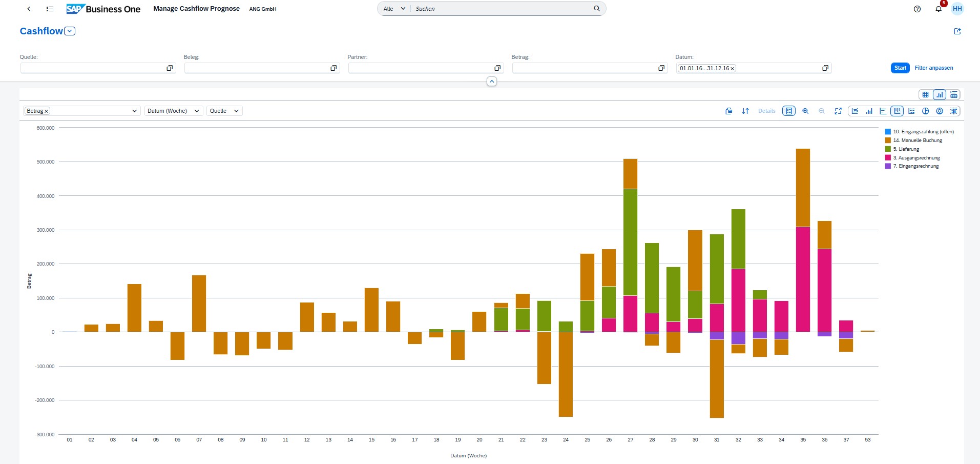The image size is (980, 464).
Task: Open the Alle search scope selector
Action: tap(392, 9)
